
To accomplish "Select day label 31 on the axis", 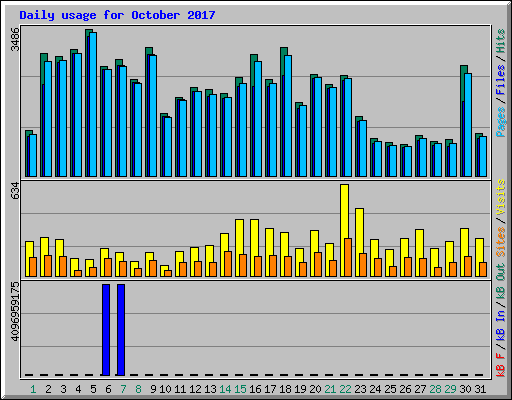I will pos(480,389).
